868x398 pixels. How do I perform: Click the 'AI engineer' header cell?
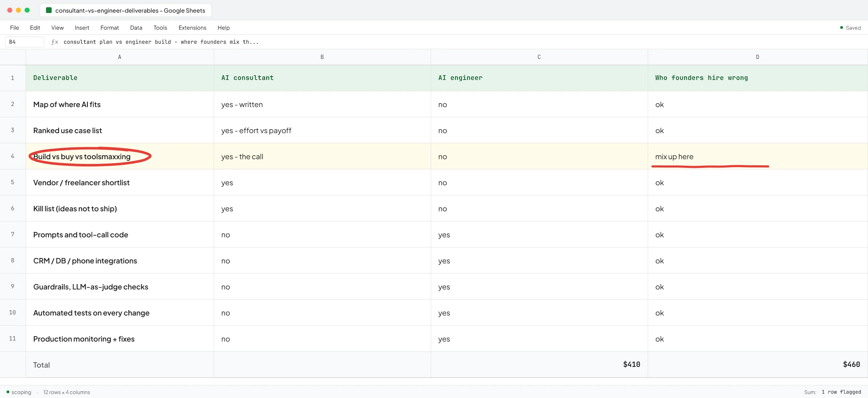[x=539, y=78]
